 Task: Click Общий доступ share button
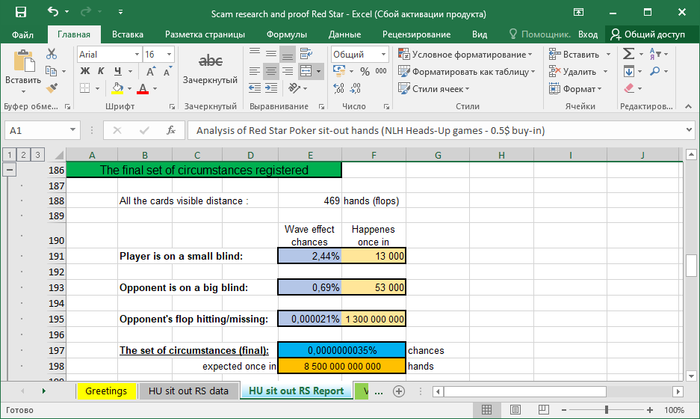(x=648, y=34)
